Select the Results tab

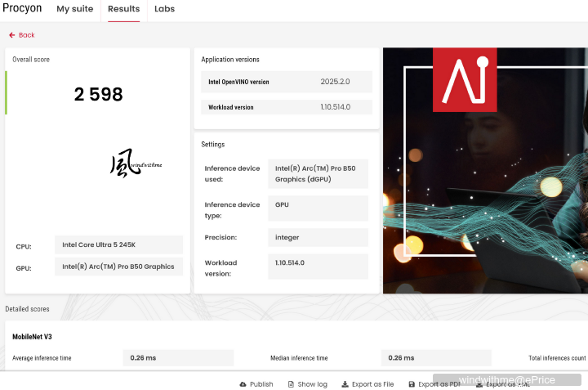tap(123, 10)
